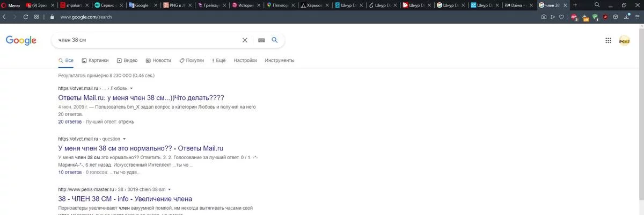Image resolution: width=644 pixels, height=215 pixels.
Task: Go back using the browser back arrow
Action: 5,17
